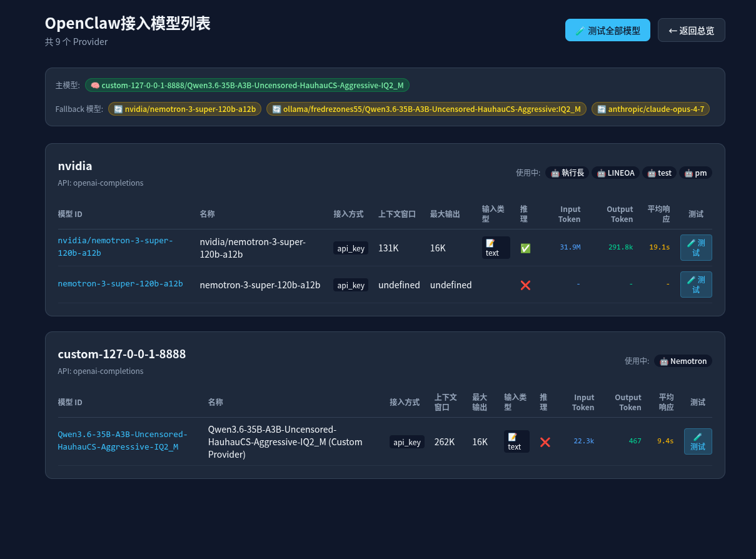Select anthropic/claude-opus-4-7 fallback badge
756x559 pixels.
(650, 109)
